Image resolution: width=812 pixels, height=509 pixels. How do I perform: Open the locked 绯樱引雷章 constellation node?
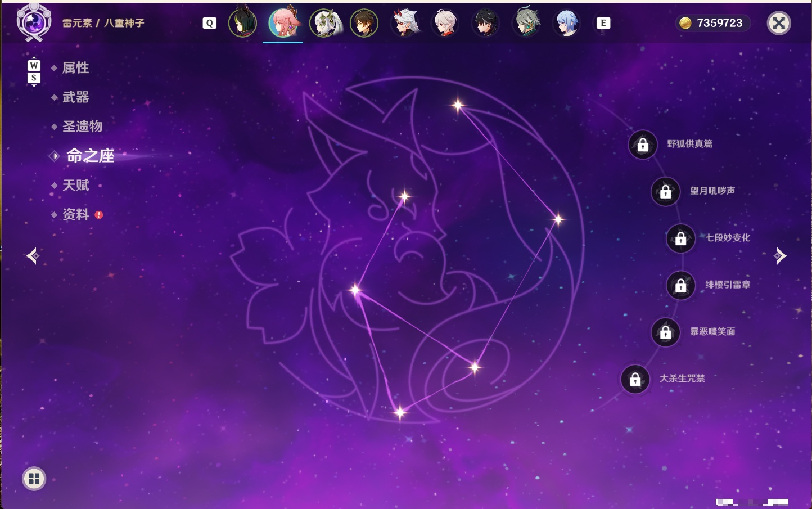coord(681,286)
